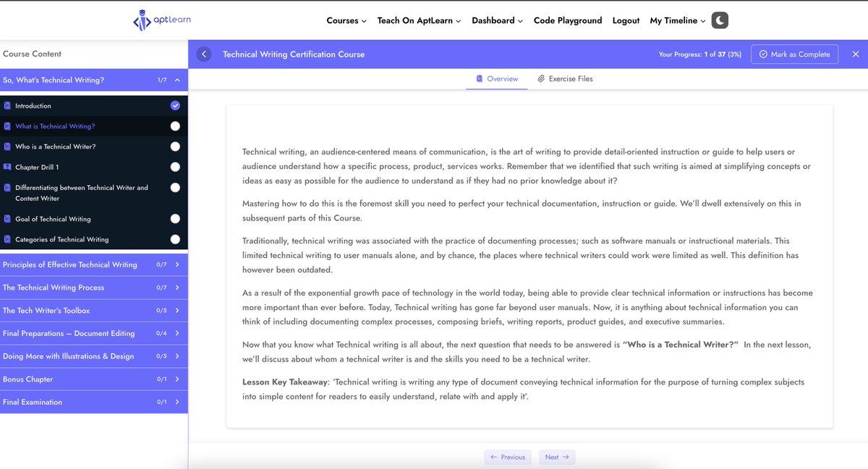The width and height of the screenshot is (868, 469).
Task: Open Differentiating between Technical Writer and Content Writer
Action: click(82, 193)
